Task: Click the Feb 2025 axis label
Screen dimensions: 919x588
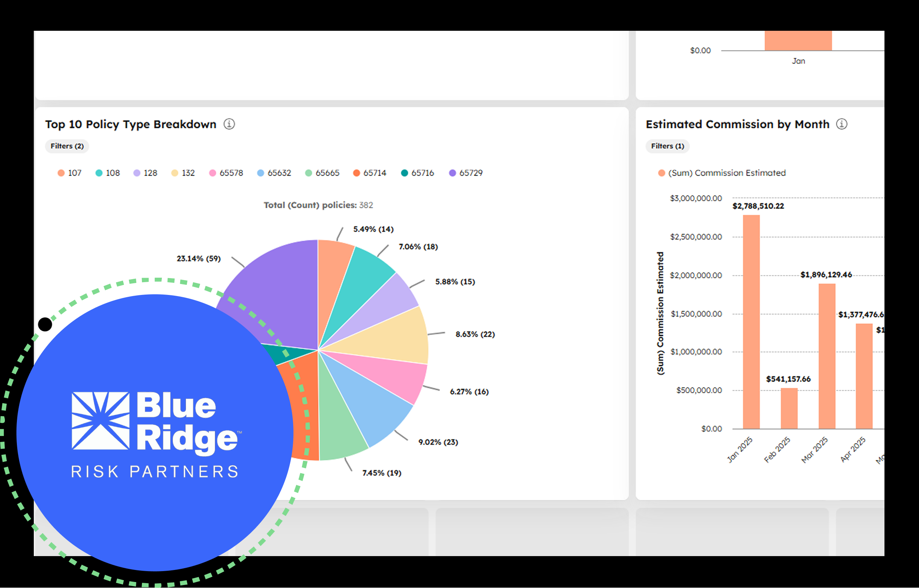Action: 777,450
